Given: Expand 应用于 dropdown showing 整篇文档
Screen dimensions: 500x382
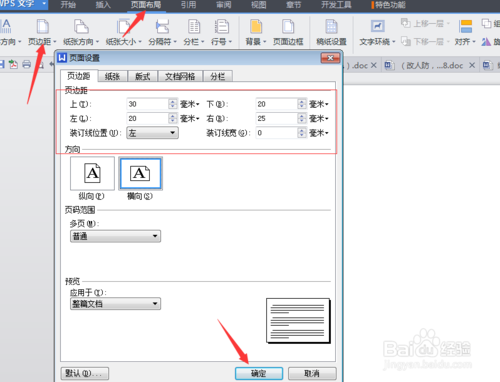Looking at the screenshot, I should pyautogui.click(x=115, y=304).
